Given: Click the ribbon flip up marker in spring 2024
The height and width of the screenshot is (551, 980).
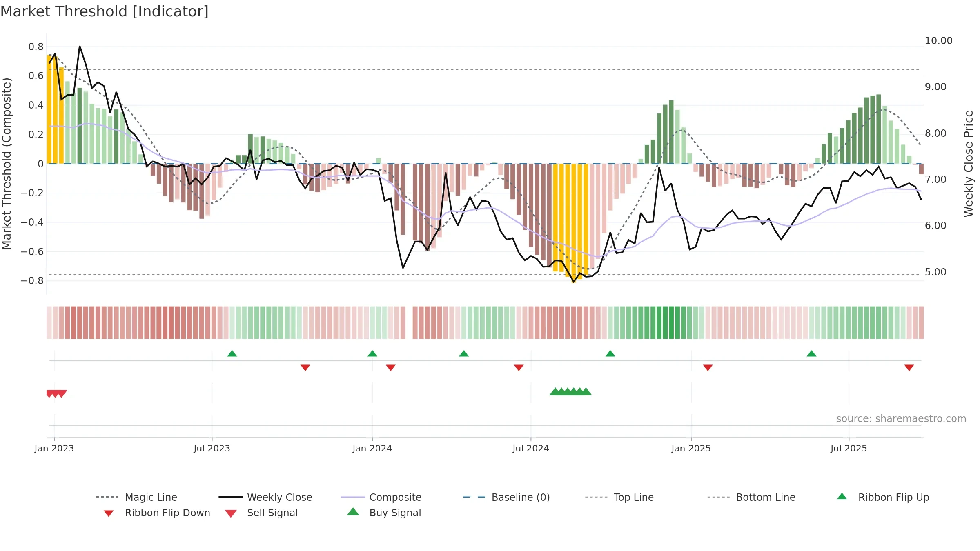Looking at the screenshot, I should 464,353.
